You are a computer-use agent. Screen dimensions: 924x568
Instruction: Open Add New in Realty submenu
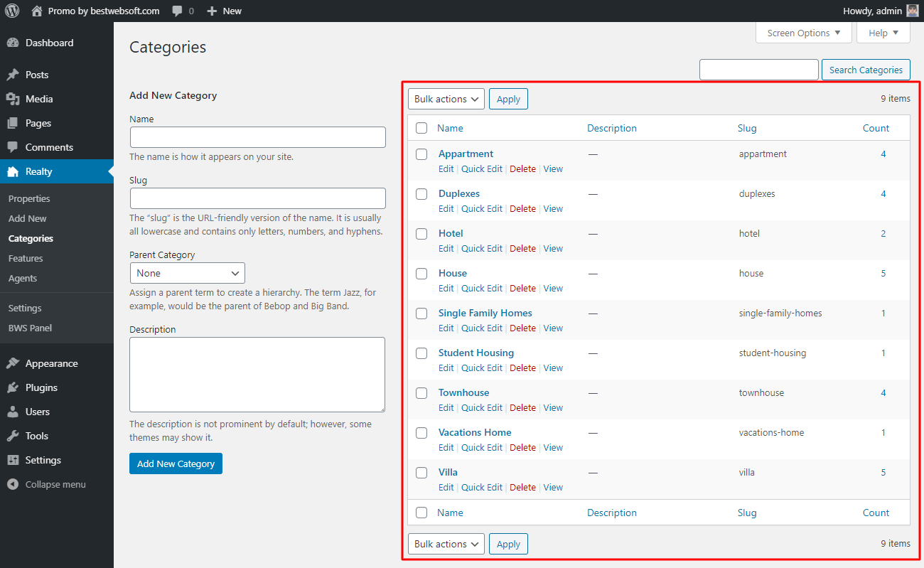(28, 218)
